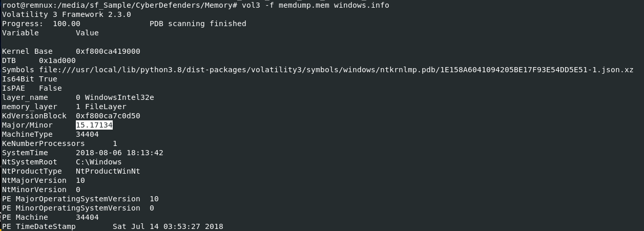Click the SystemTime value 2018-08-06 18:13:42

coord(119,153)
